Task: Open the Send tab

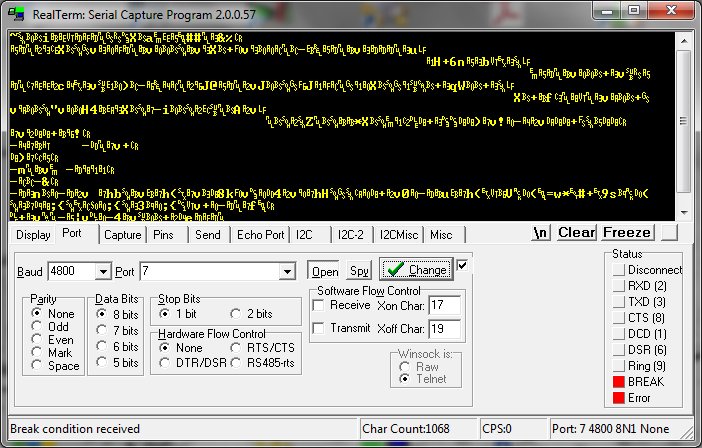Action: tap(208, 235)
